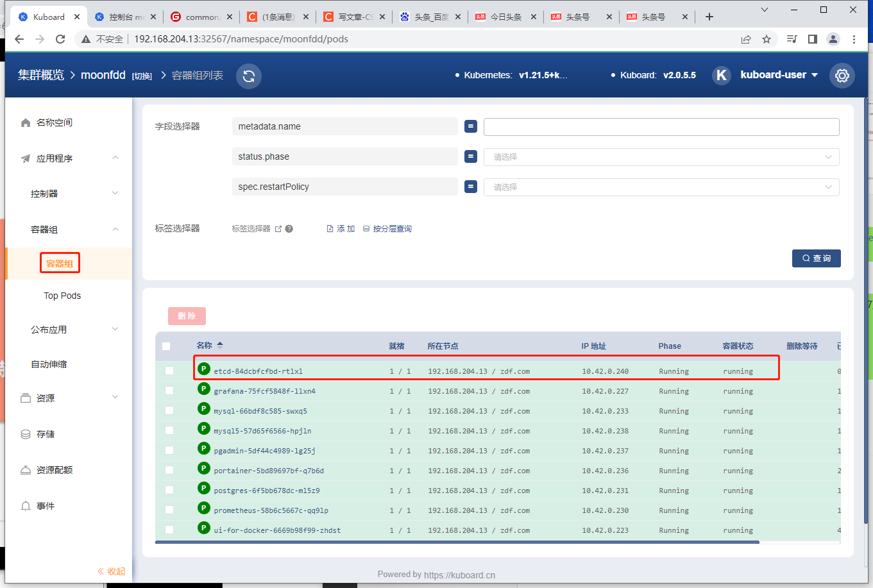873x588 pixels.
Task: Click the green P icon for etcd pod
Action: 204,369
